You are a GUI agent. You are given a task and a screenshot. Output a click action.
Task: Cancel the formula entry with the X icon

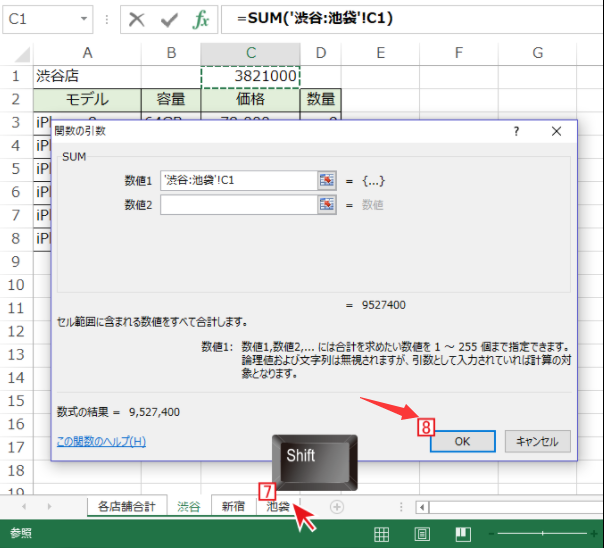(x=136, y=19)
